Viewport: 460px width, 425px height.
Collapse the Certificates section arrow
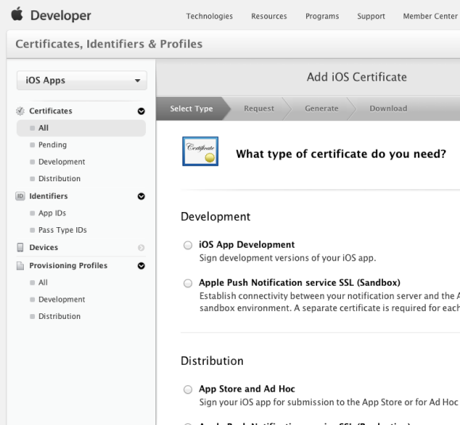pyautogui.click(x=141, y=111)
